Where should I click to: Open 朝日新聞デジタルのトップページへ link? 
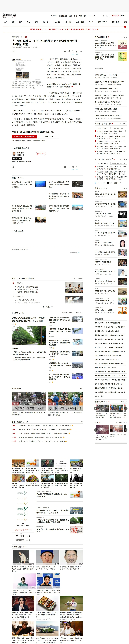click(x=72, y=313)
